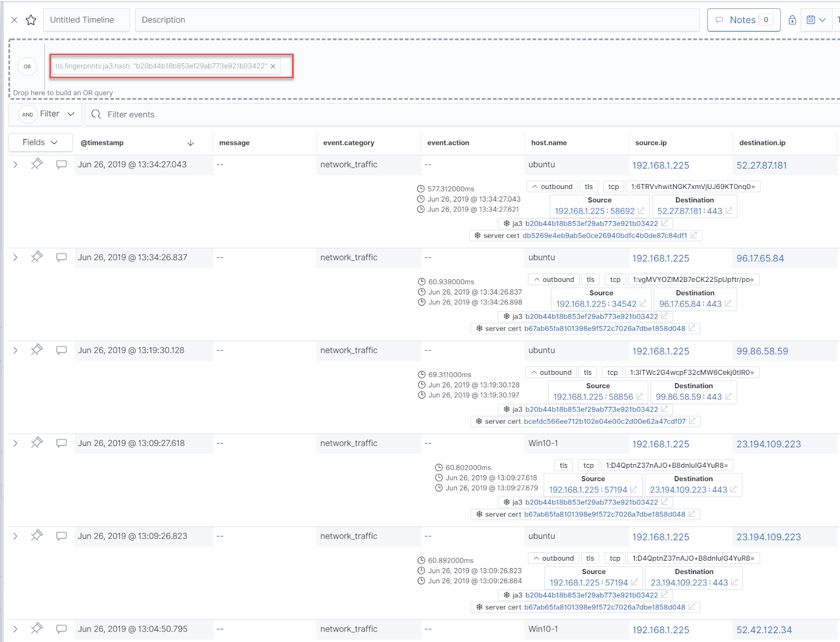The image size is (840, 642).
Task: Click external icon after db5269e4 server cert
Action: coord(694,235)
